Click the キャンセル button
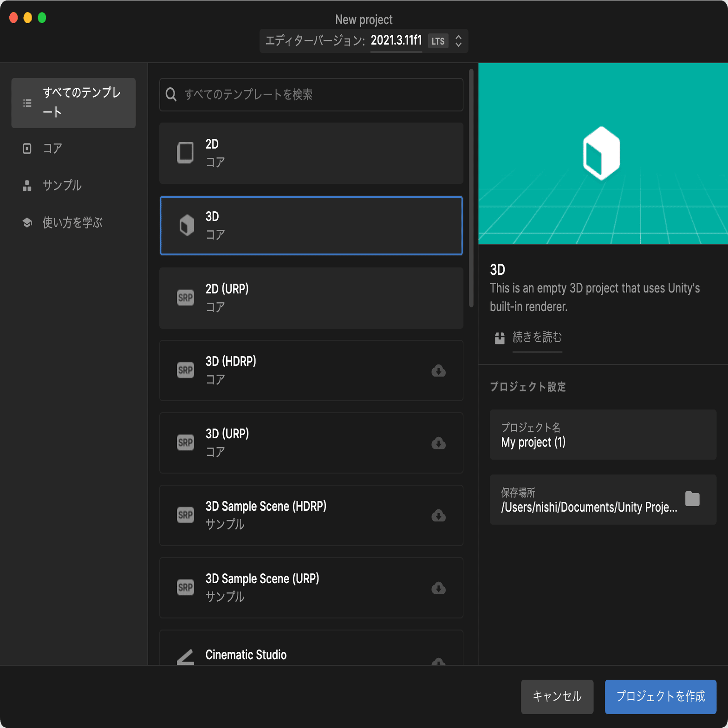This screenshot has width=728, height=728. 557,696
